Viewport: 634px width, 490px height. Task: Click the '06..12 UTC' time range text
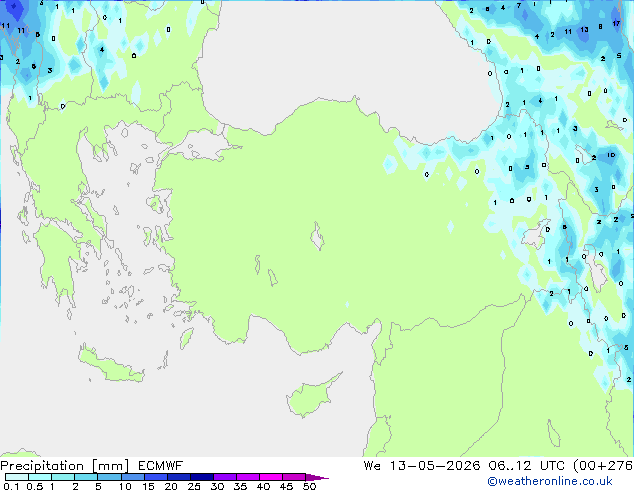click(x=526, y=466)
